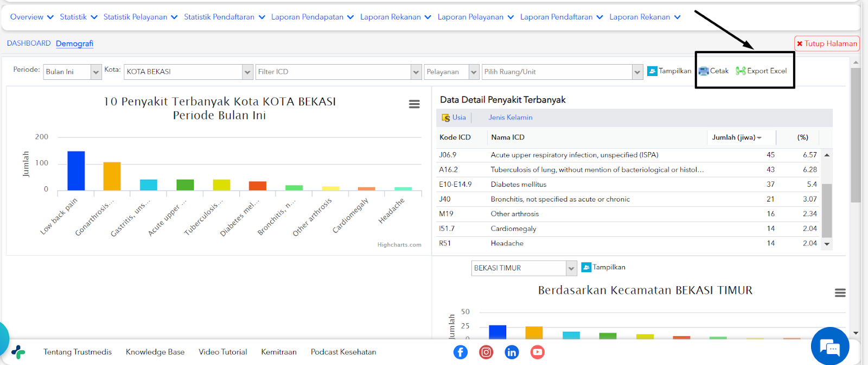Open the first Laporan Rekanan menu
This screenshot has height=365, width=868.
[395, 17]
